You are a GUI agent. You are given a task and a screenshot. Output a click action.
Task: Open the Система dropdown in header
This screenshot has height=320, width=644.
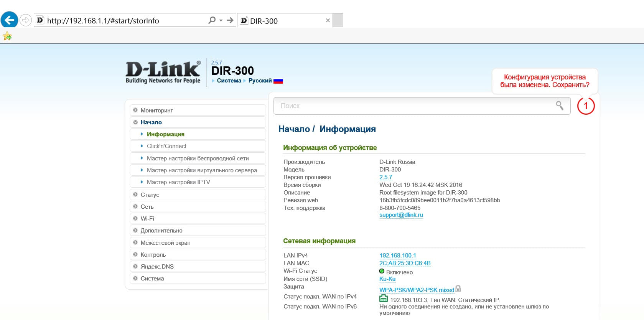click(229, 81)
